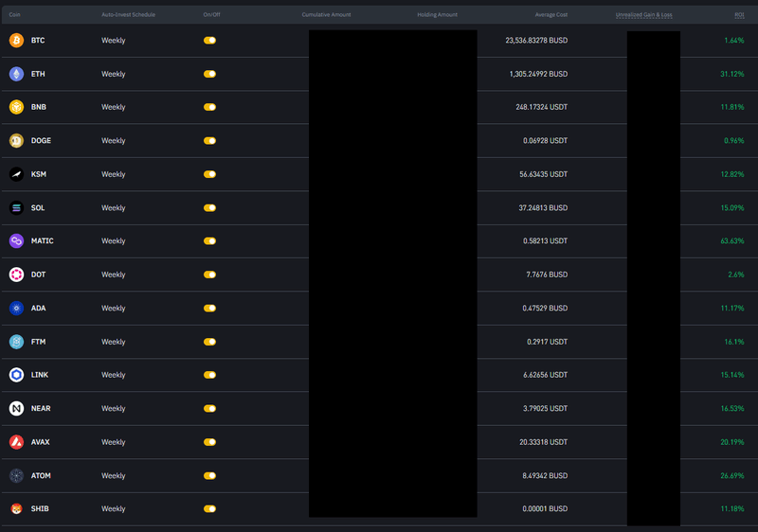Click the 20.33318 USDT value
The image size is (758, 532).
point(543,442)
